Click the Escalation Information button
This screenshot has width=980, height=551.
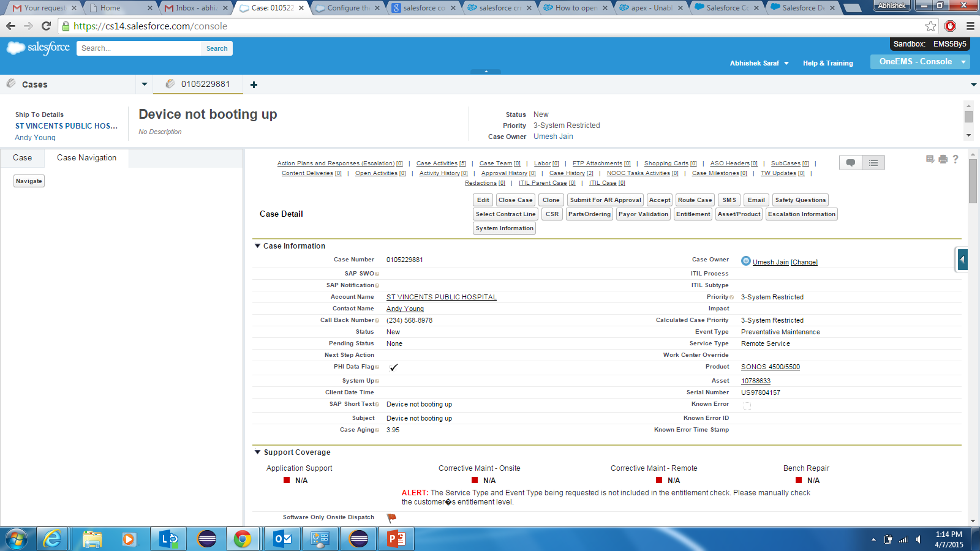coord(802,214)
